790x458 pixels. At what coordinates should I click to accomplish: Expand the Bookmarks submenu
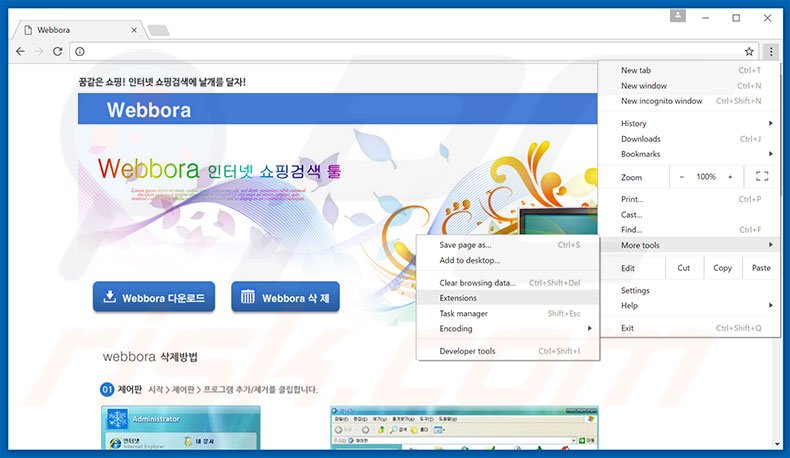690,154
